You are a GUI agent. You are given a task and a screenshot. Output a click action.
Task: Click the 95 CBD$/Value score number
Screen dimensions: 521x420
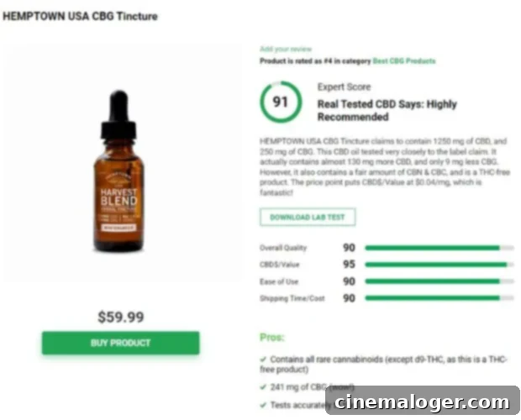(x=349, y=265)
